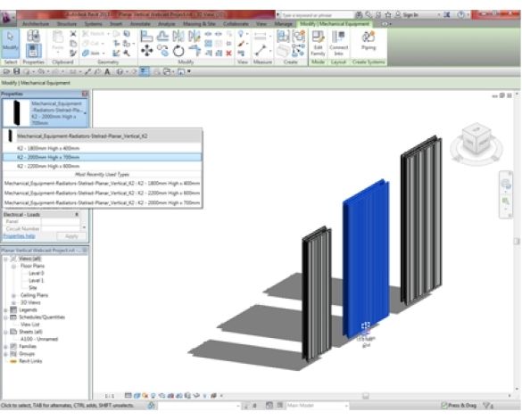Select highlighted K2 - 2000mm High x 700mm type
The width and height of the screenshot is (522, 420).
pos(102,157)
